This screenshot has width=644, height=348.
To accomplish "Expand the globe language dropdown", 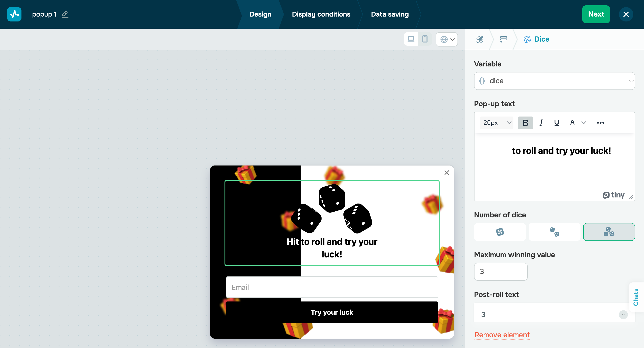I will point(447,39).
